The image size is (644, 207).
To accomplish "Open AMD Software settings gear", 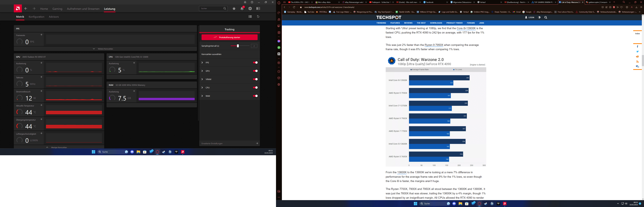I will click(250, 8).
